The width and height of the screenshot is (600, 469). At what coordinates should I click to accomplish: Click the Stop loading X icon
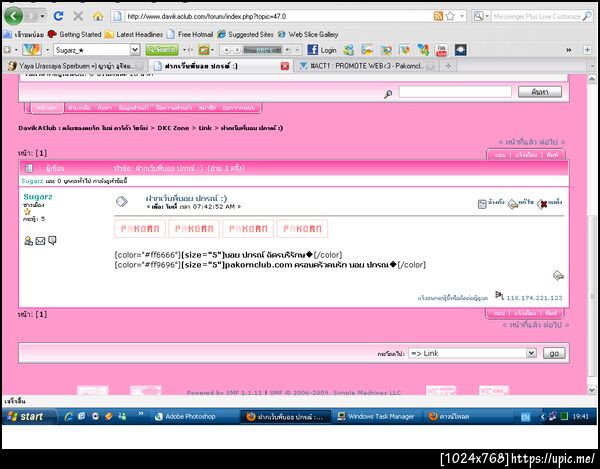[x=78, y=16]
